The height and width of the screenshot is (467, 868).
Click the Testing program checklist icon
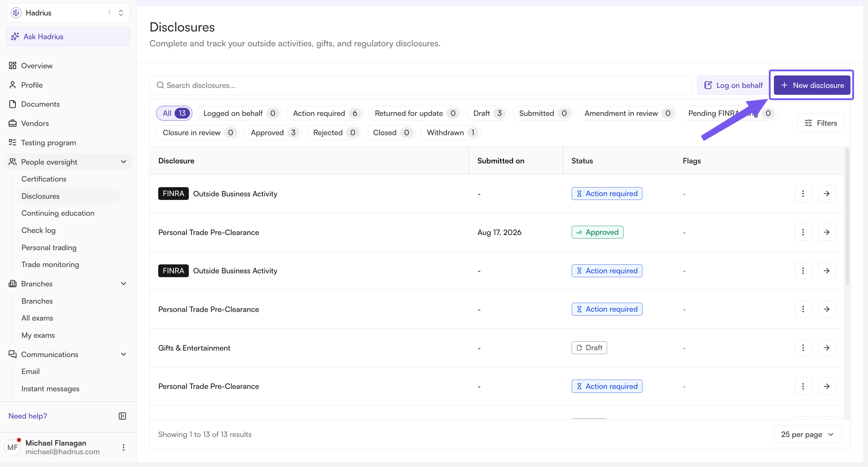12,142
